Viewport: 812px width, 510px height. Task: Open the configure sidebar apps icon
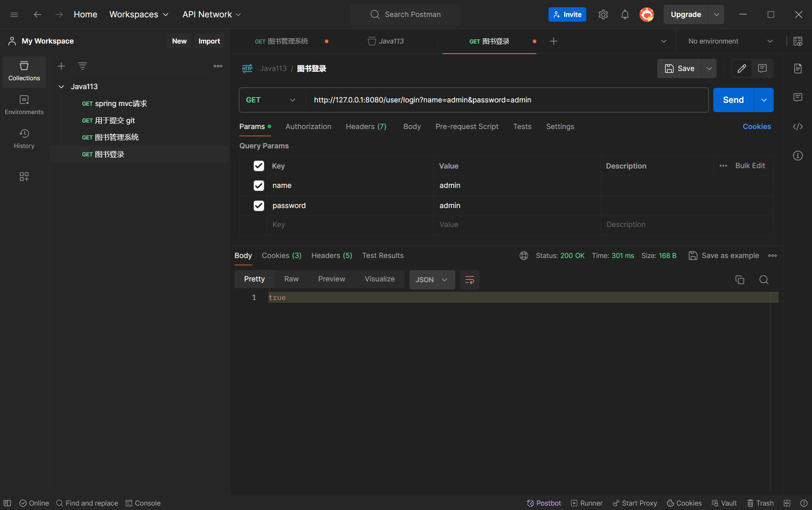click(24, 177)
